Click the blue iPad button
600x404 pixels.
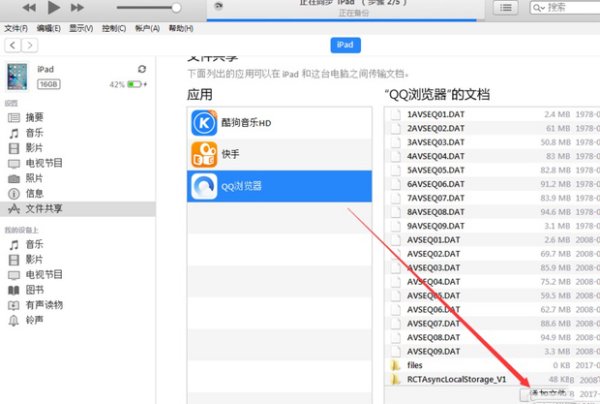pos(345,45)
